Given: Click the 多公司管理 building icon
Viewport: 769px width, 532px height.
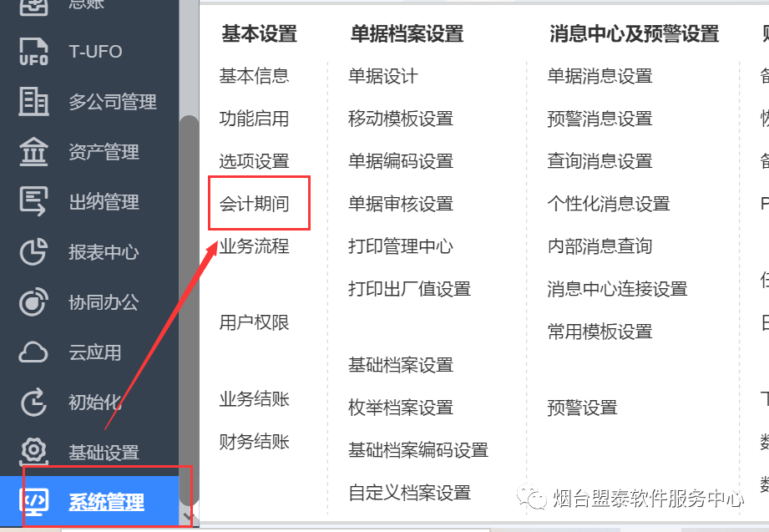Looking at the screenshot, I should (x=33, y=102).
